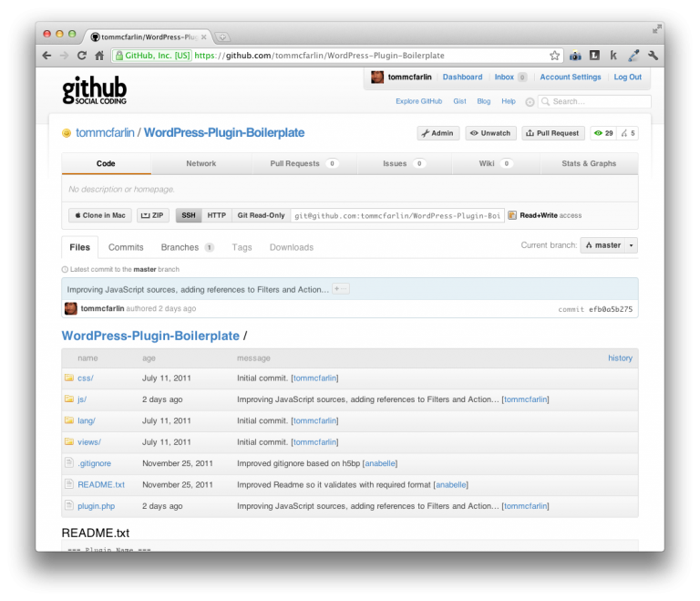Click the css folder icon
This screenshot has height=601, width=700.
(x=69, y=378)
